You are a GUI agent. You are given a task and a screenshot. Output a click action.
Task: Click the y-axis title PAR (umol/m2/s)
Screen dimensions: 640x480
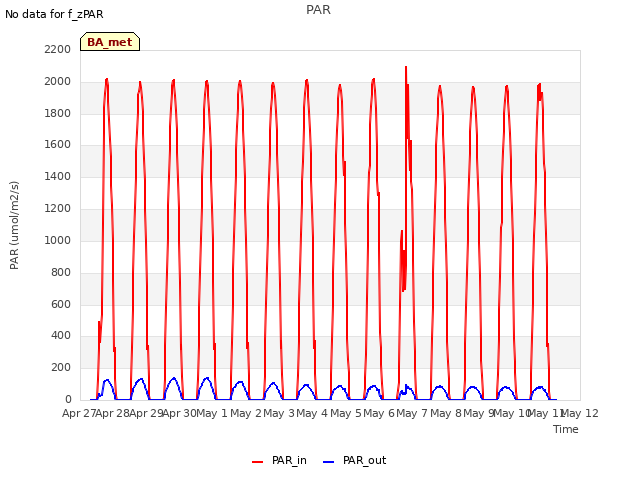(14, 225)
